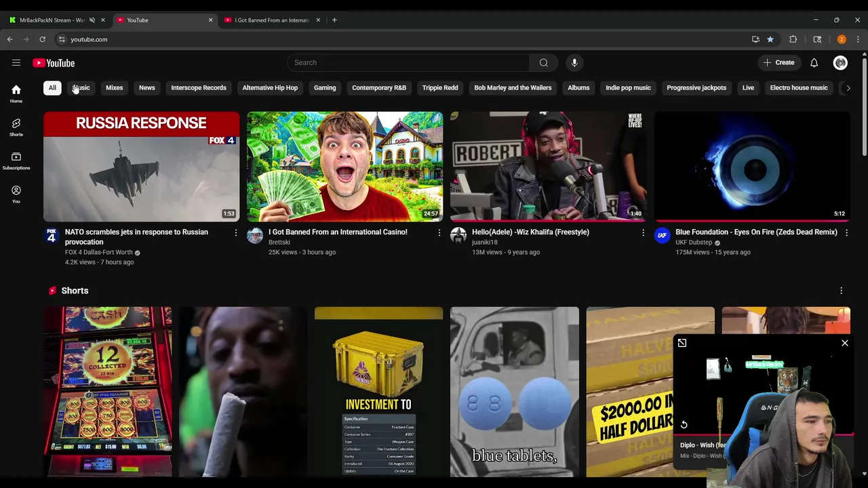Open the YouTube account avatar menu
868x488 pixels.
tap(840, 62)
